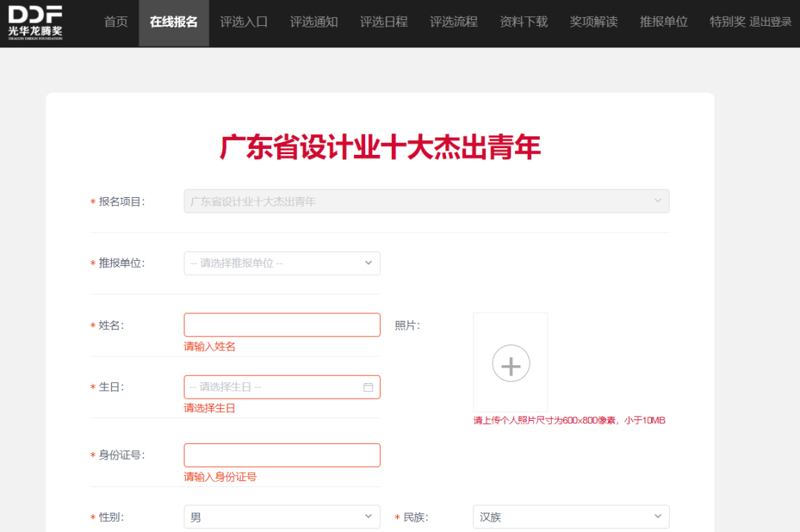The image size is (800, 532).
Task: Open the calendar icon in 生日 field
Action: 368,387
